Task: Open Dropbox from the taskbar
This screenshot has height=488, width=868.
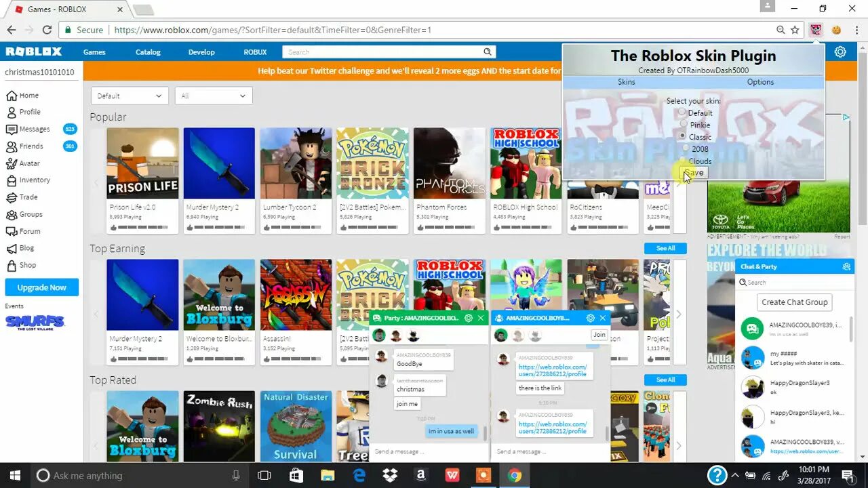Action: [390, 475]
